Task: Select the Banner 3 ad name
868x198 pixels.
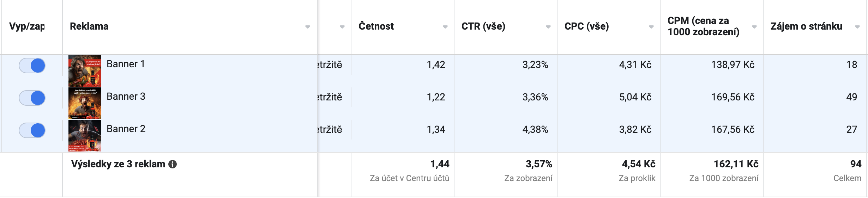Action: pyautogui.click(x=126, y=97)
